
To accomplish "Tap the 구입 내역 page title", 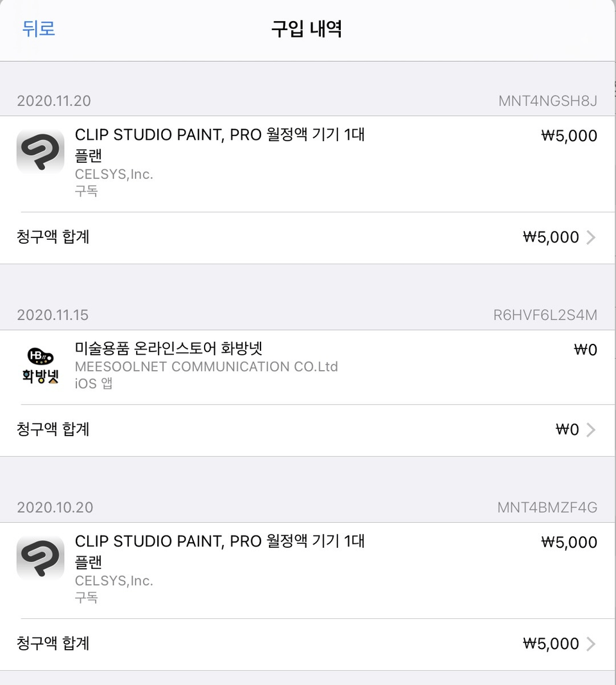I will (x=307, y=29).
